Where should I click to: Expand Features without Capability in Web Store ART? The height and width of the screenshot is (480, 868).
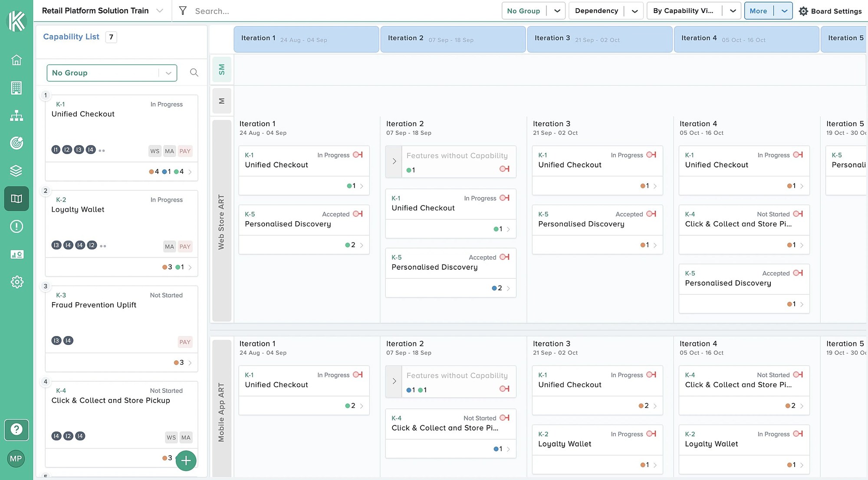point(394,161)
